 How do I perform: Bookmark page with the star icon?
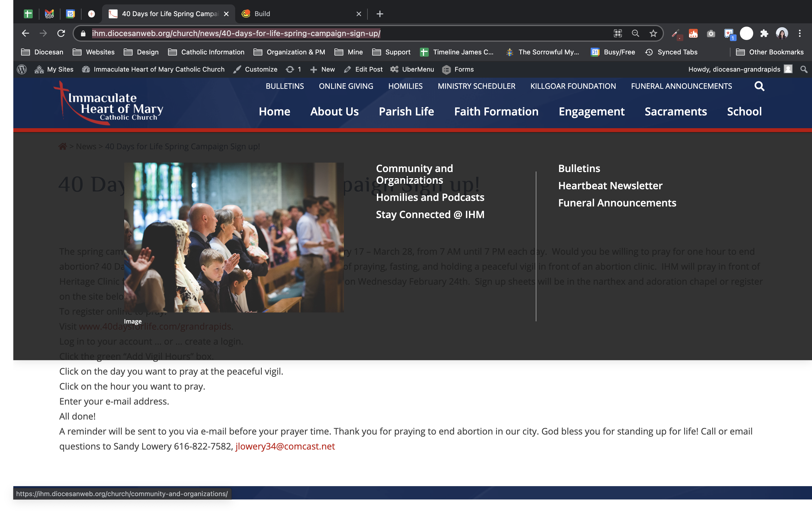(x=653, y=33)
